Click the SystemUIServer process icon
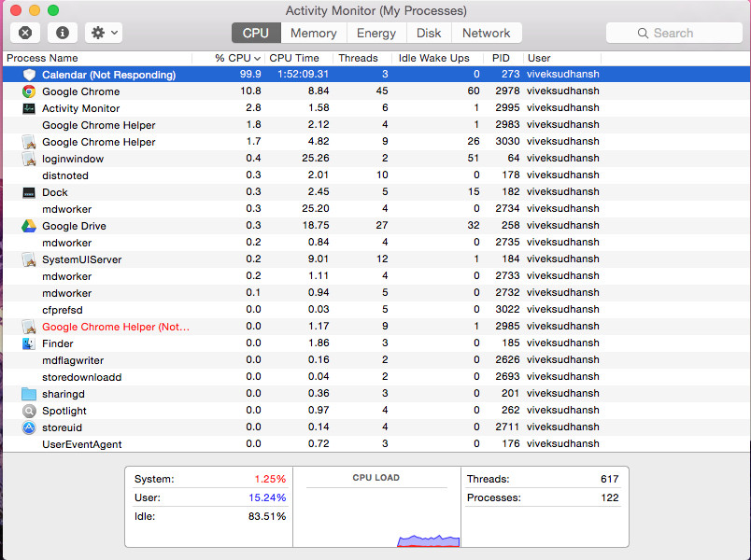This screenshot has height=560, width=751. pyautogui.click(x=29, y=259)
